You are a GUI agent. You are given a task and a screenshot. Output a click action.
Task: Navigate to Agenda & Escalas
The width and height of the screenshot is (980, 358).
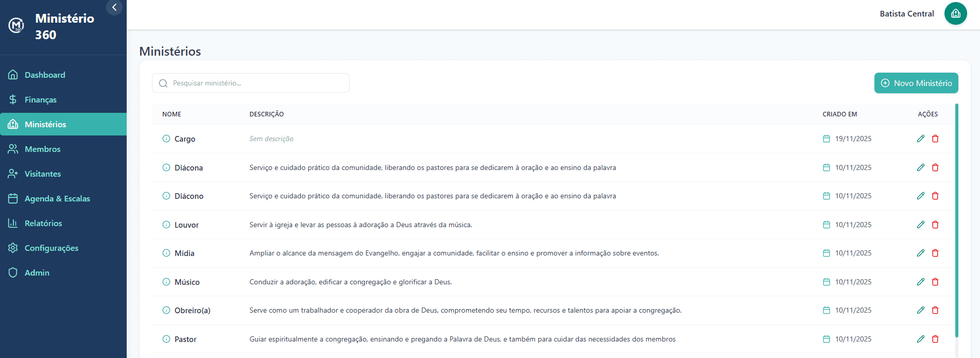(x=57, y=198)
